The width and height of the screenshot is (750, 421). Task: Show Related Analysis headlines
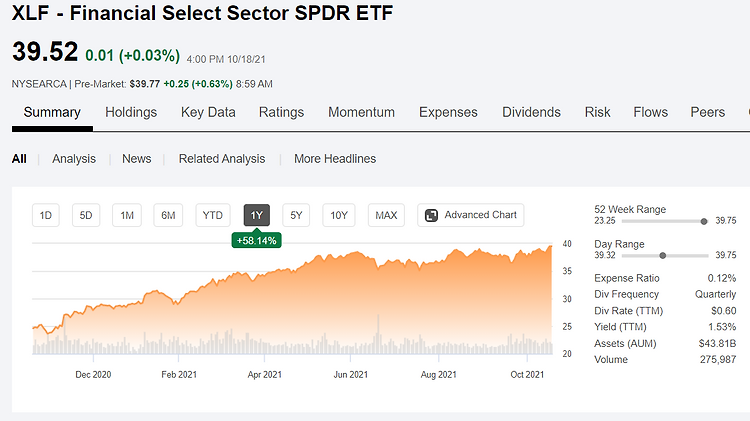[x=222, y=159]
